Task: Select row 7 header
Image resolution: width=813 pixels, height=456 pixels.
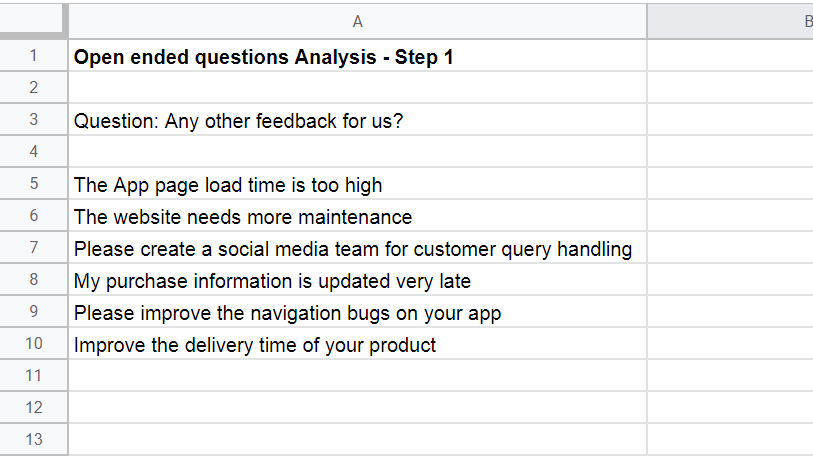Action: [33, 247]
